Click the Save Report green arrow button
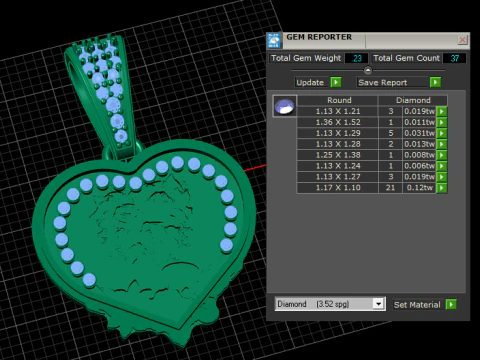 [435, 82]
